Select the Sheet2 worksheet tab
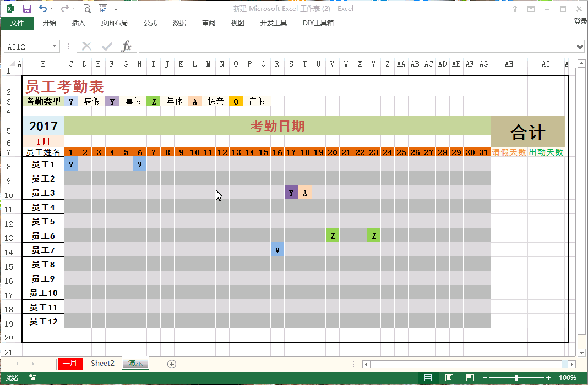The image size is (588, 385). click(102, 363)
